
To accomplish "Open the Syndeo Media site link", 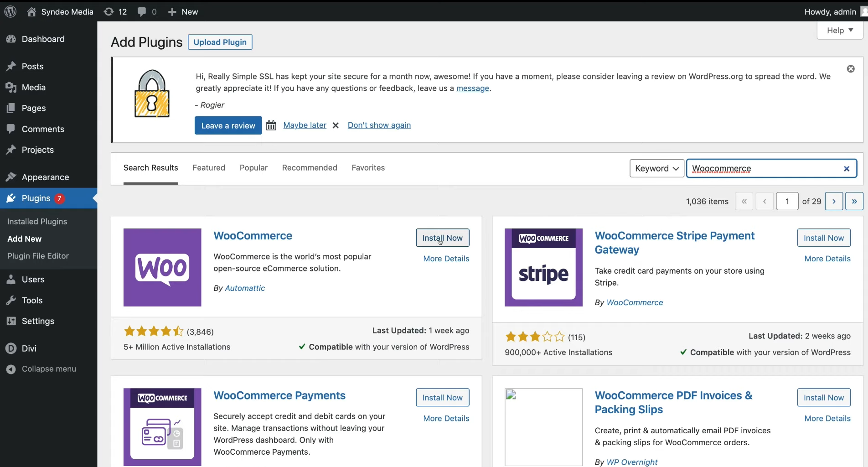I will coord(60,11).
